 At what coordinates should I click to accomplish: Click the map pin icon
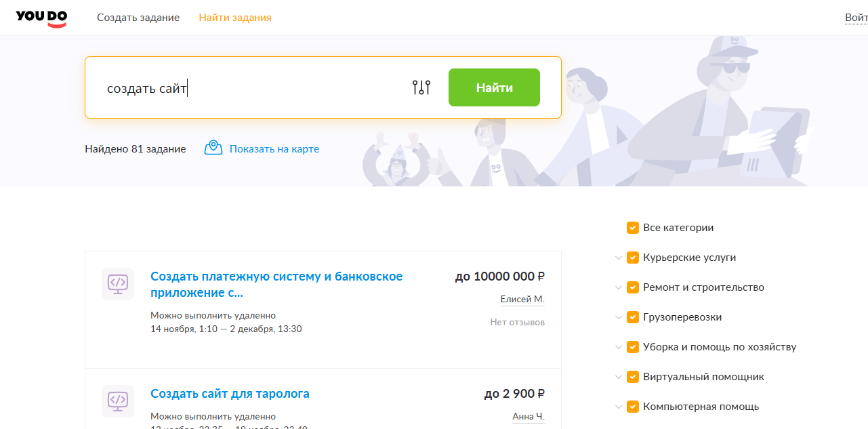pyautogui.click(x=213, y=148)
